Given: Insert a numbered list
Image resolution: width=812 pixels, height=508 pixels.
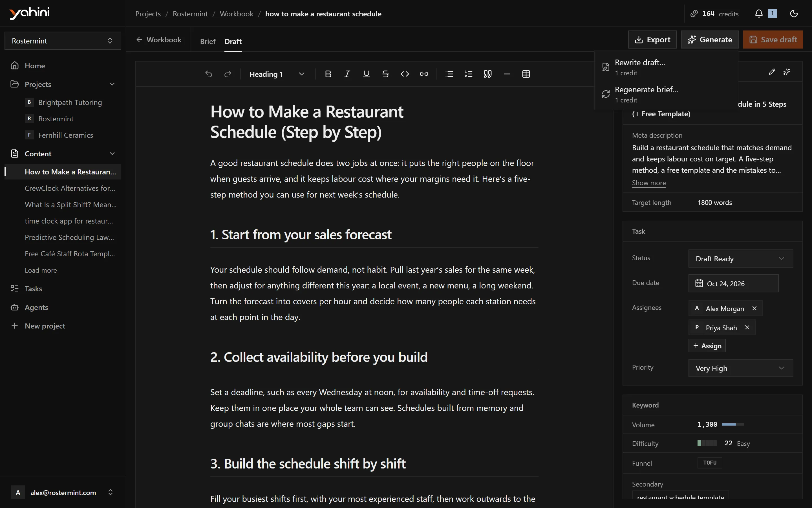Looking at the screenshot, I should (x=468, y=74).
